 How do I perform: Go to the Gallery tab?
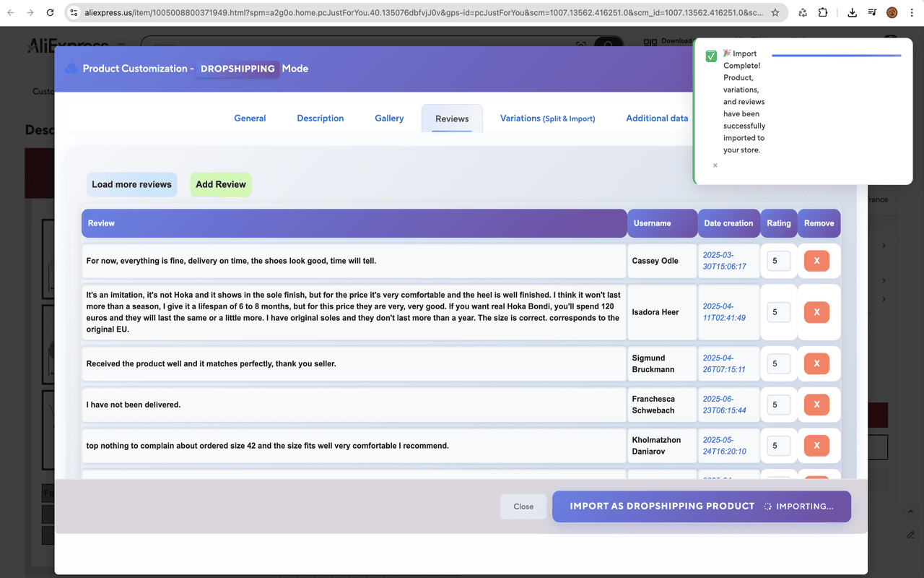[389, 118]
